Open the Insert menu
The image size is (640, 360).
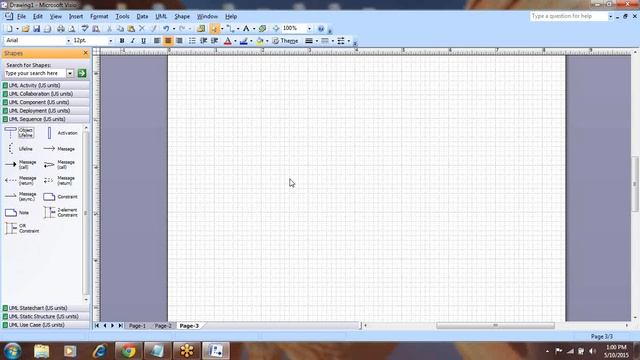click(x=76, y=17)
